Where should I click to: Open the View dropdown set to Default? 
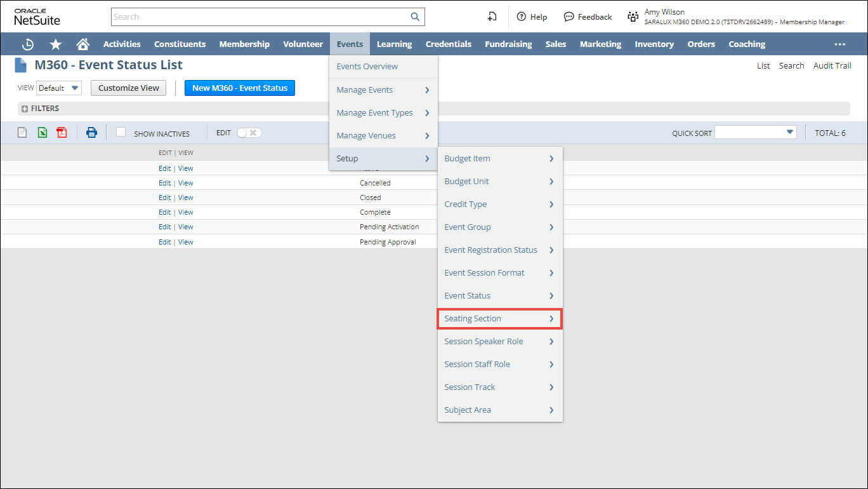pyautogui.click(x=59, y=88)
